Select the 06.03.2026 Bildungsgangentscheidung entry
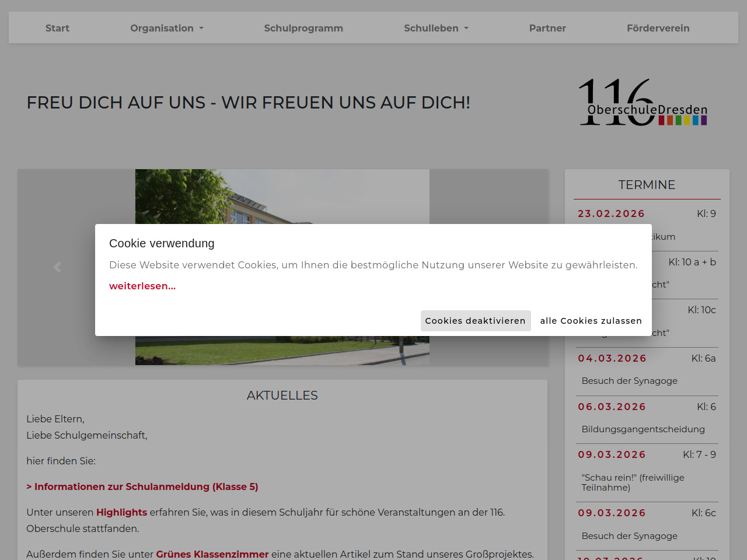The image size is (747, 560). (x=643, y=429)
